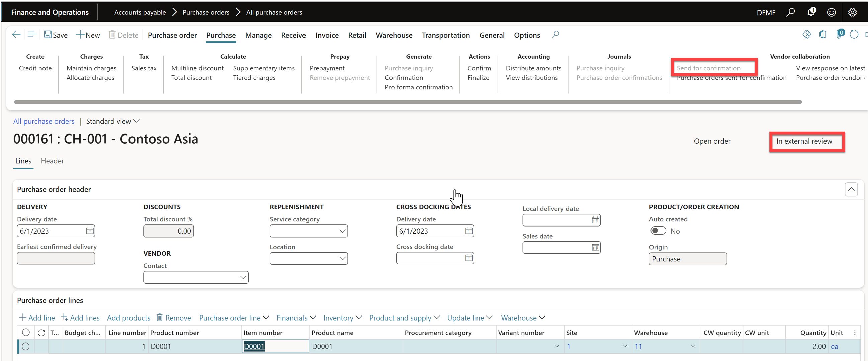The image size is (868, 361).
Task: Open Local delivery date calendar icon
Action: (x=595, y=220)
